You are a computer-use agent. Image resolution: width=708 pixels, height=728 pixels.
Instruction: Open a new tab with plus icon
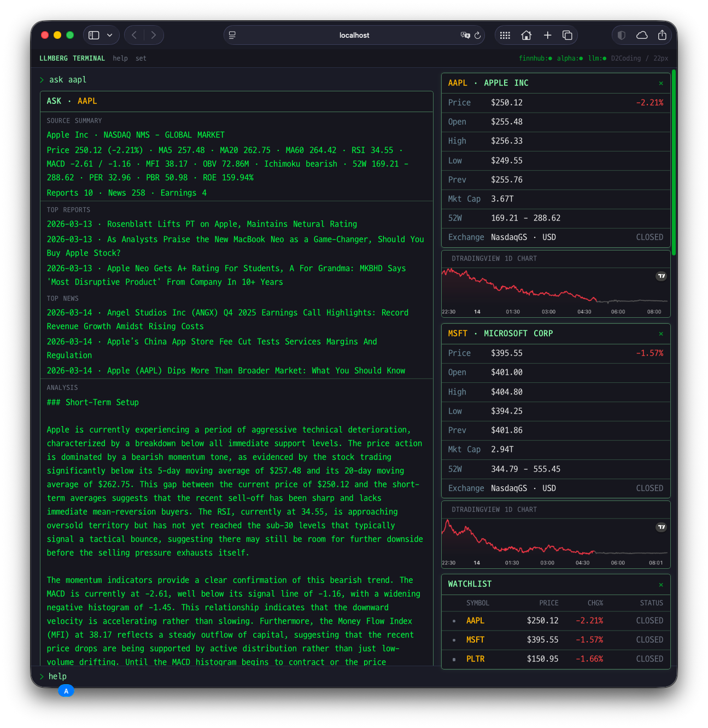tap(547, 35)
